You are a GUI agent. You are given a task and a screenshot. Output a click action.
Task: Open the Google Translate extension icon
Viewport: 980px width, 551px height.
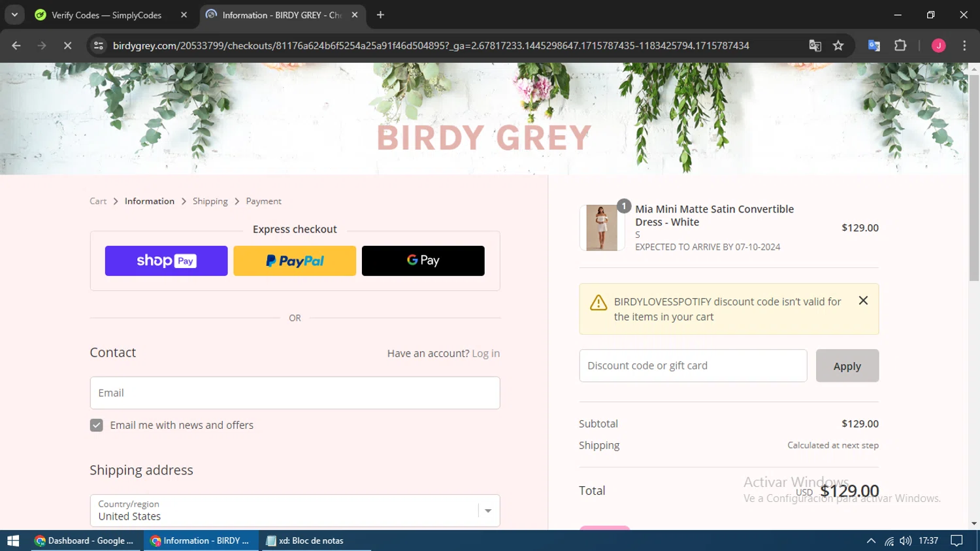[x=874, y=46]
